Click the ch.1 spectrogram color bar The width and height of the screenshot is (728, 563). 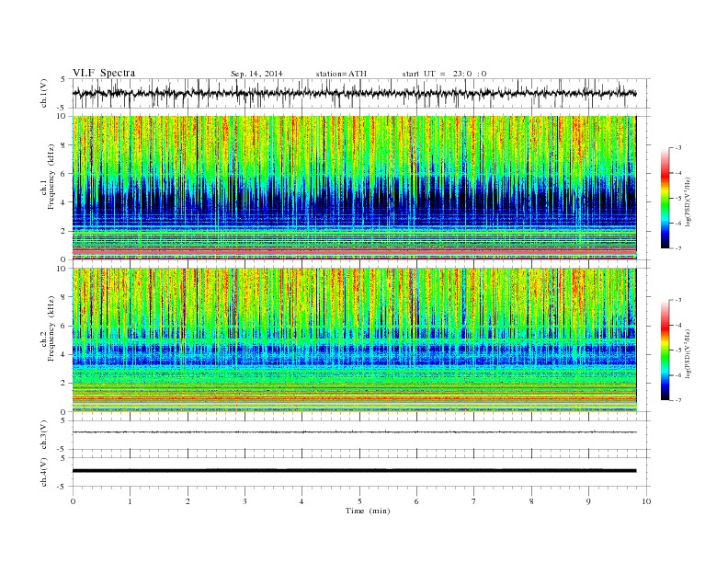(665, 199)
